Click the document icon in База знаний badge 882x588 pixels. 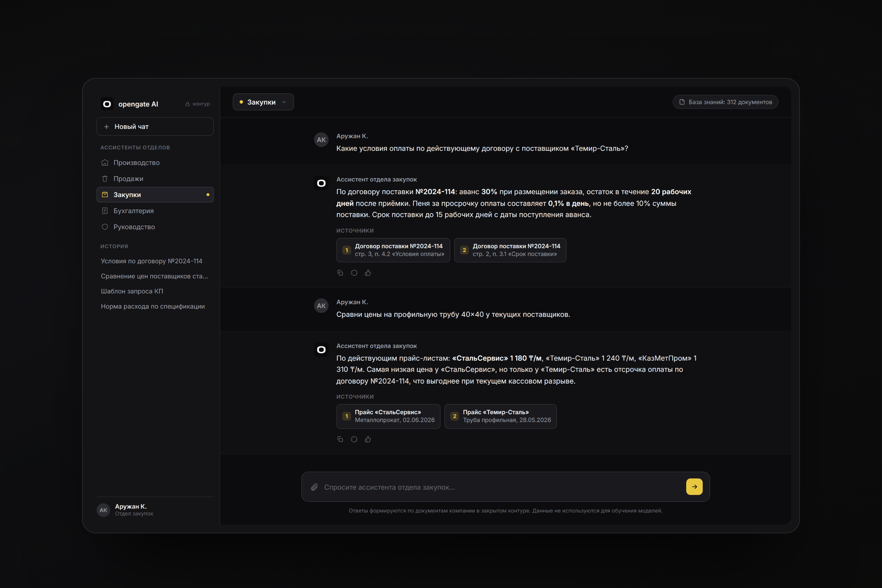tap(682, 102)
